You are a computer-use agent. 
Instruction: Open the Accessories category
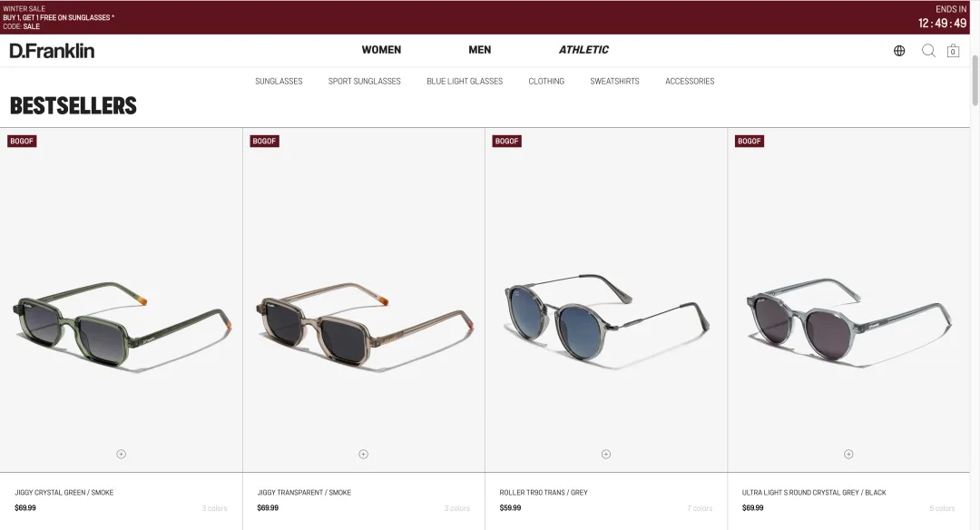click(690, 82)
